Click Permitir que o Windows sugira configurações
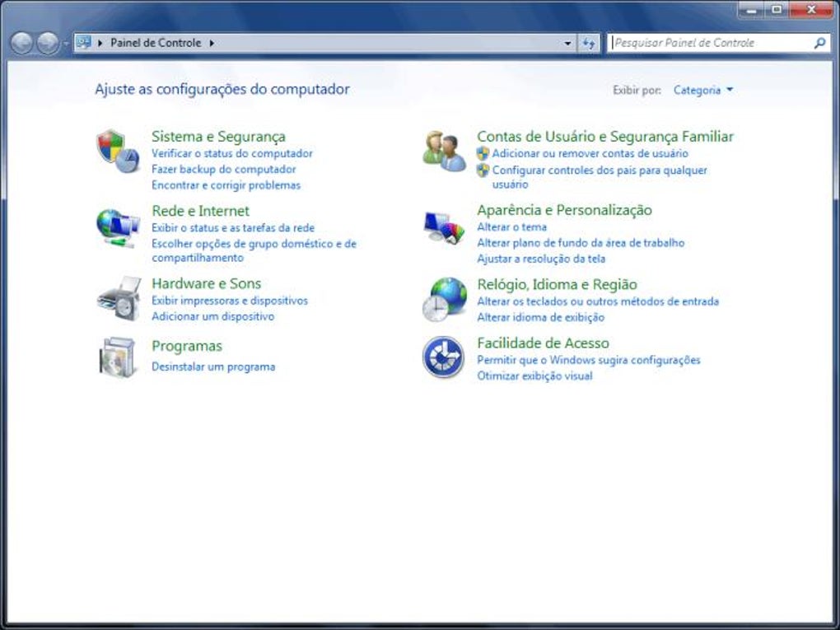Image resolution: width=840 pixels, height=630 pixels. point(589,360)
